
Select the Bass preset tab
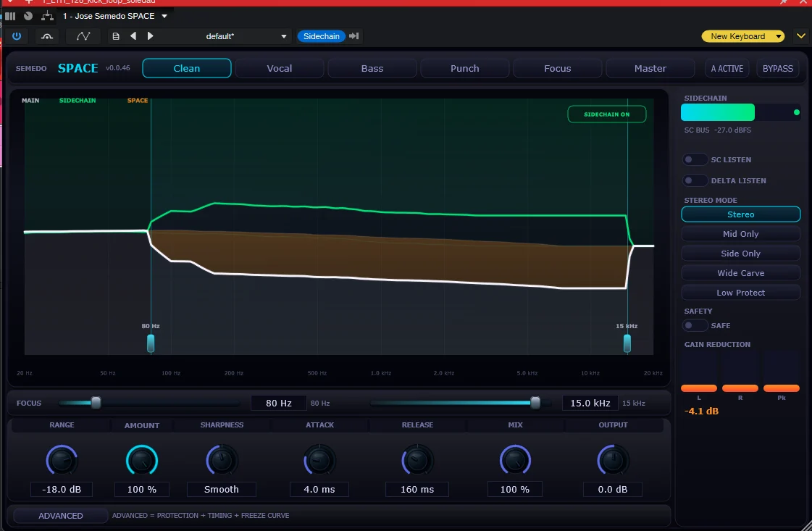(372, 68)
